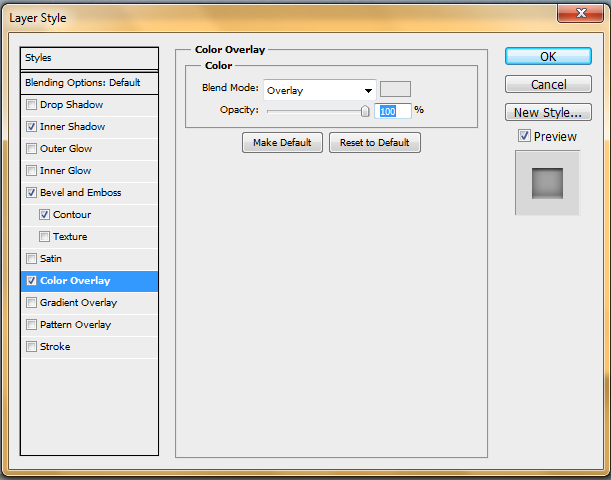
Task: Disable the Bevel and Emboss checkbox
Action: coord(32,193)
